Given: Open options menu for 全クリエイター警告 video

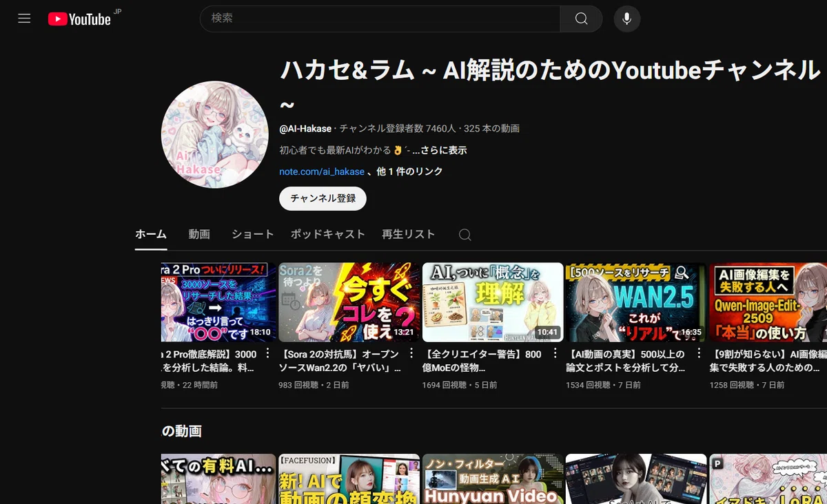Looking at the screenshot, I should [x=555, y=353].
